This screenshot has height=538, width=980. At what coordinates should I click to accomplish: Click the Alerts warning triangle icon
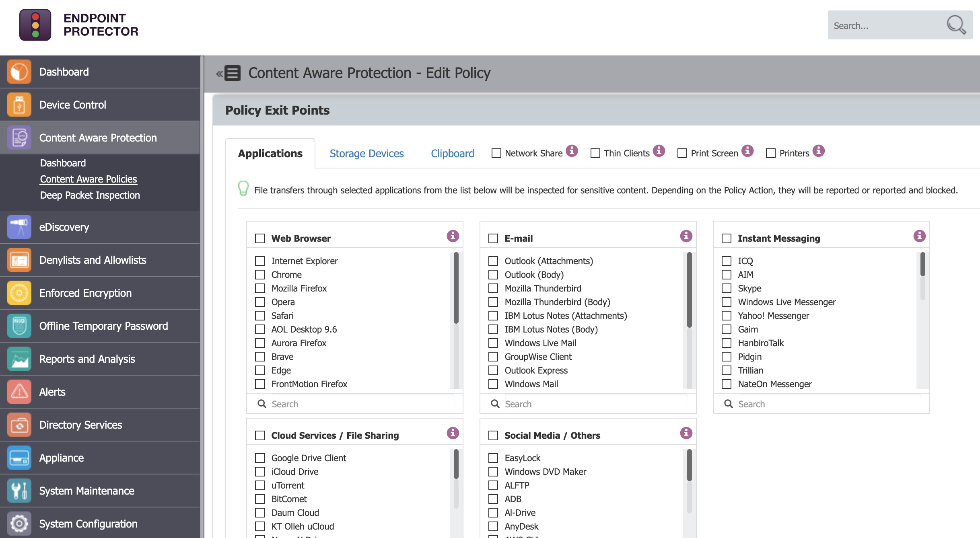tap(19, 392)
